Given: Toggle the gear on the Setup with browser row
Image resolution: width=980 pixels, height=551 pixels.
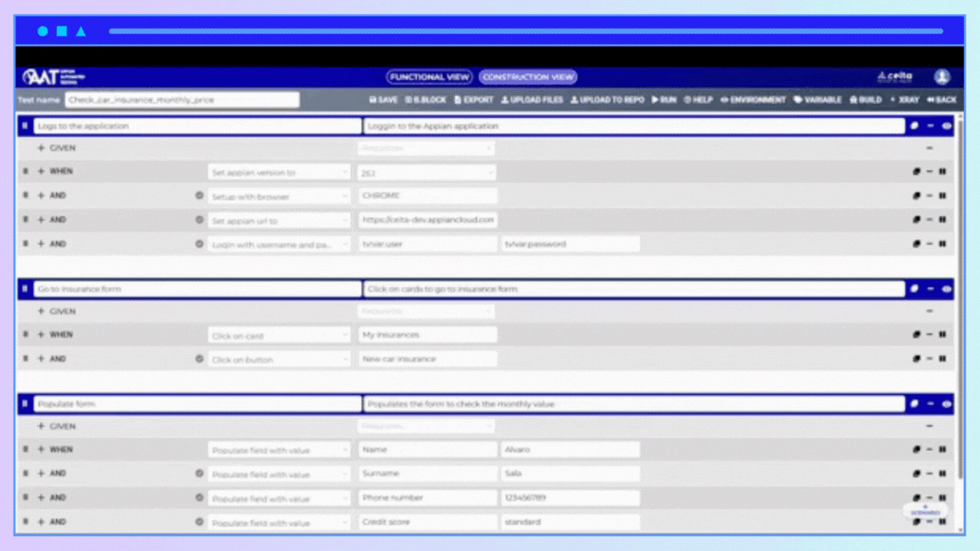Looking at the screenshot, I should [199, 195].
